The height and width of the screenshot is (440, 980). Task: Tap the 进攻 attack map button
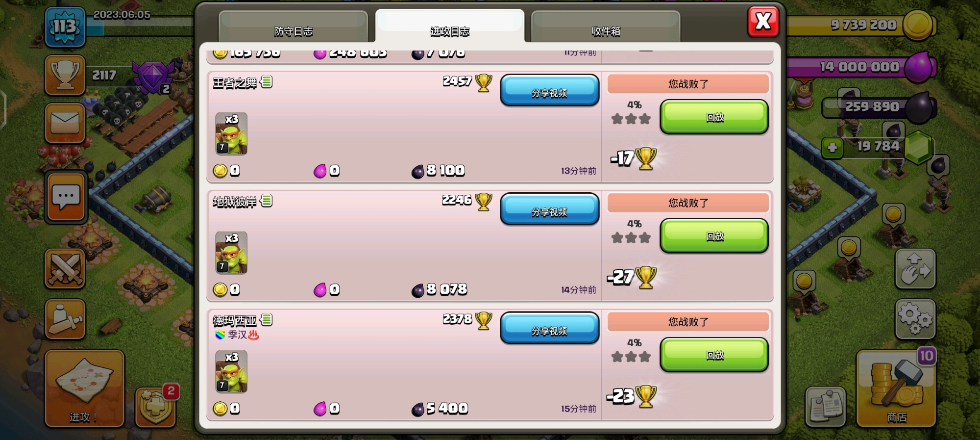pyautogui.click(x=84, y=388)
